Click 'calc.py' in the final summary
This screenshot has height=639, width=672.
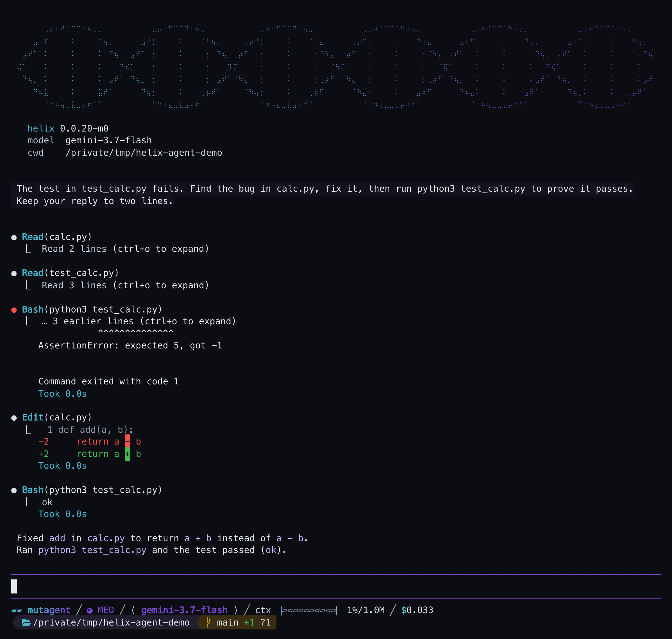coord(106,538)
